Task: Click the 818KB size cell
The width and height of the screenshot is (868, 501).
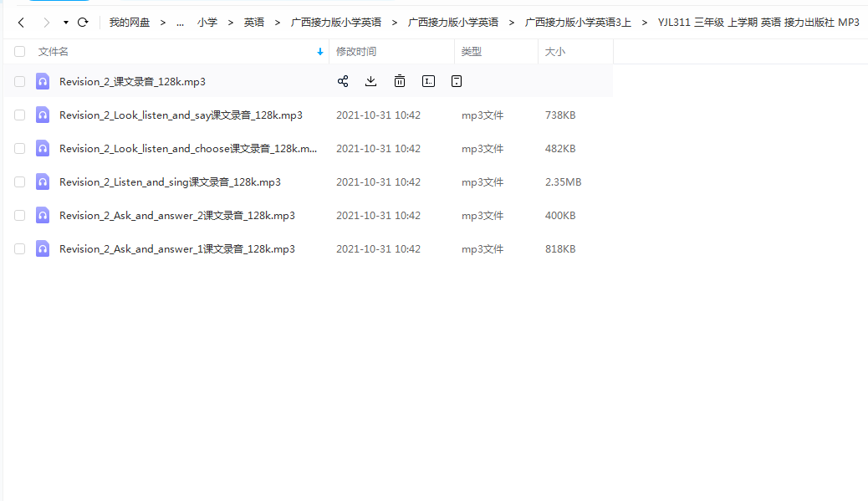Action: pyautogui.click(x=560, y=248)
